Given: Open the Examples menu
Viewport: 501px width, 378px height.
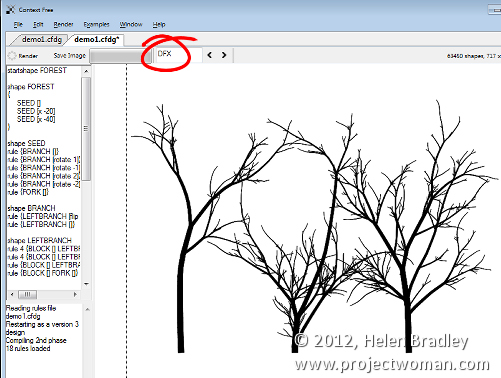Looking at the screenshot, I should click(96, 24).
